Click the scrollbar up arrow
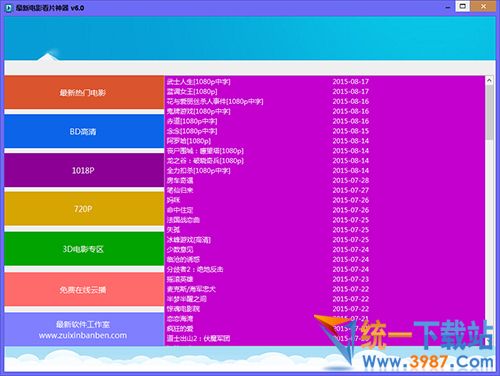The image size is (500, 376). 489,80
